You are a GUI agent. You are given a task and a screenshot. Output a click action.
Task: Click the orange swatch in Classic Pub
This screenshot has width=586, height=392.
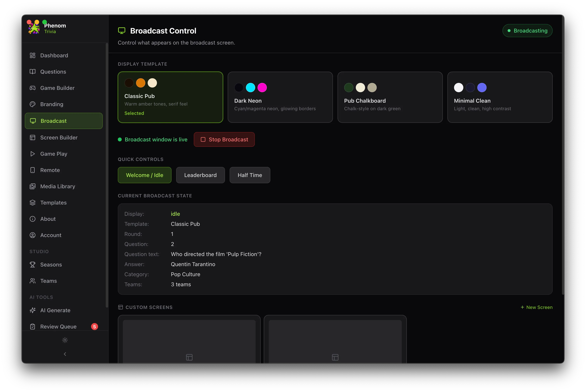click(140, 83)
